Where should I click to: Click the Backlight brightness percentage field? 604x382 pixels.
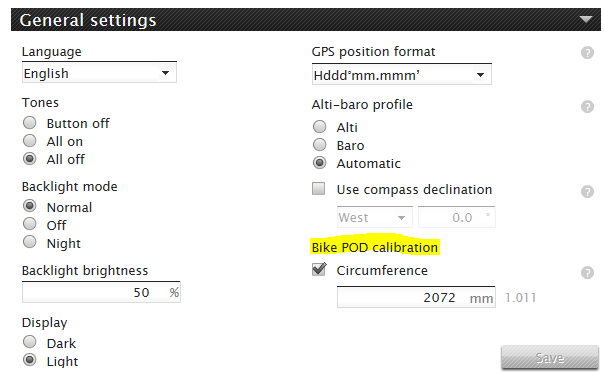[x=101, y=292]
